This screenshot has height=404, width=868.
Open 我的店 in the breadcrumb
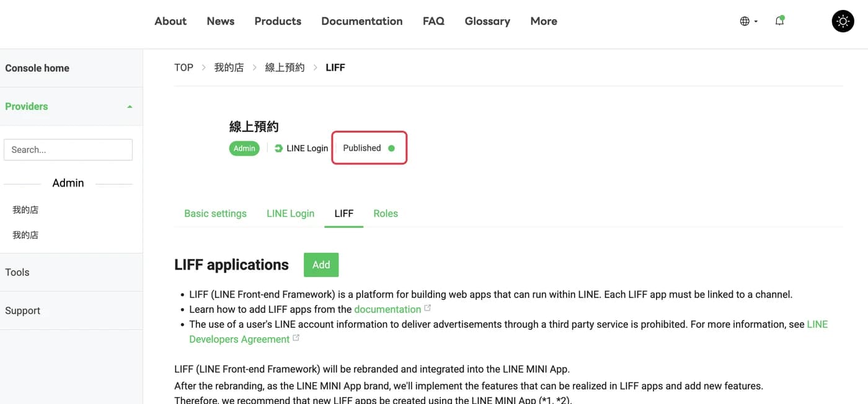[x=229, y=68]
